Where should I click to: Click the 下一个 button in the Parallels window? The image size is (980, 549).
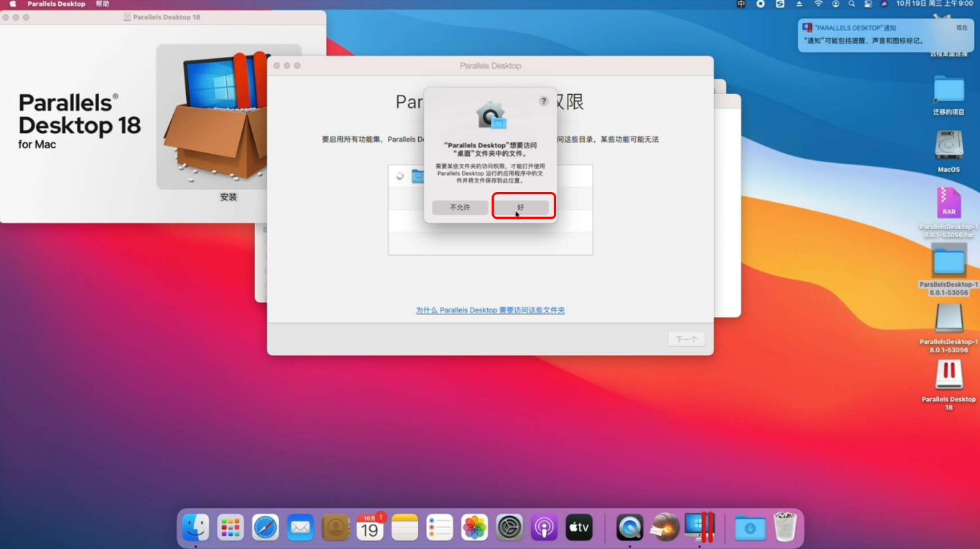click(686, 339)
